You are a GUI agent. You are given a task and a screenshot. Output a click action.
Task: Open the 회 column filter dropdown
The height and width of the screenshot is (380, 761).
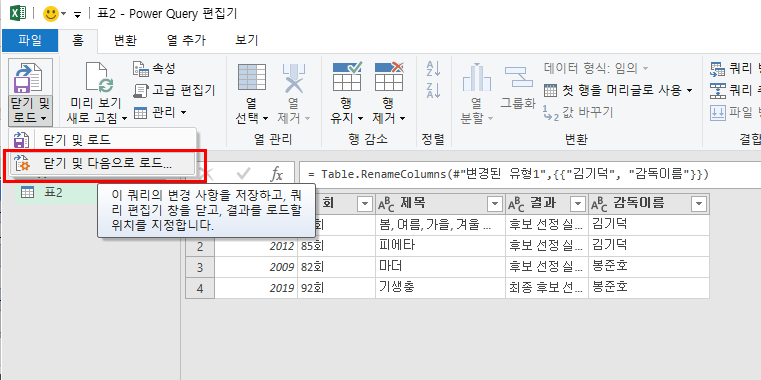(364, 205)
